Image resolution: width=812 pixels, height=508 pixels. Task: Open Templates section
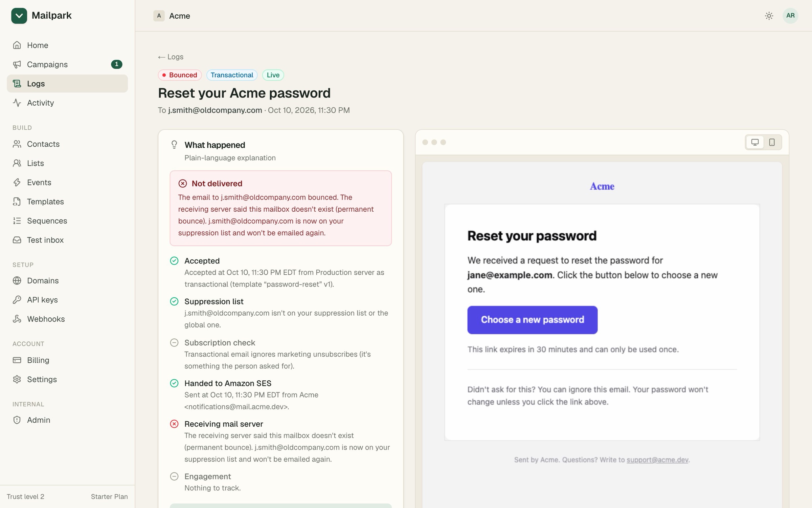pos(67,202)
